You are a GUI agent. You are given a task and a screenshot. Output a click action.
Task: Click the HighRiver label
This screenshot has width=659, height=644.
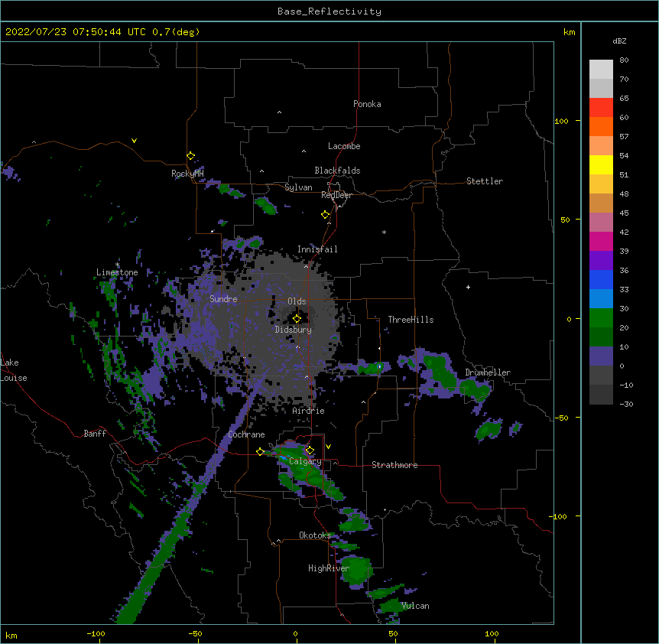click(329, 568)
